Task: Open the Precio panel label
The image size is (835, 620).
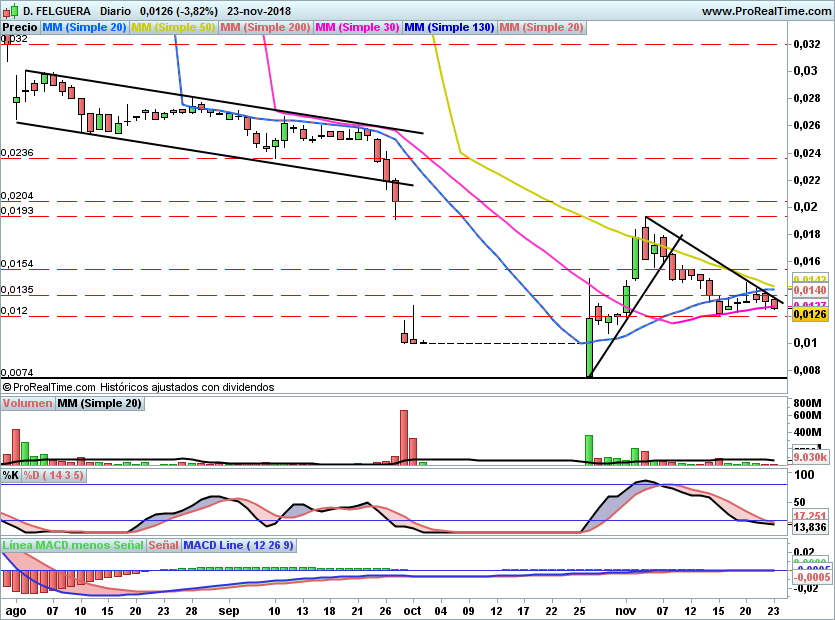Action: pyautogui.click(x=20, y=28)
